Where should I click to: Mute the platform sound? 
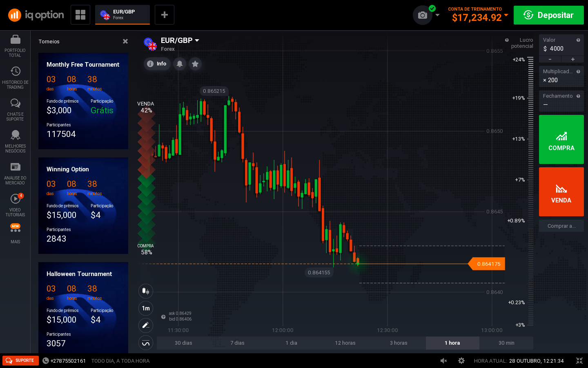(443, 361)
